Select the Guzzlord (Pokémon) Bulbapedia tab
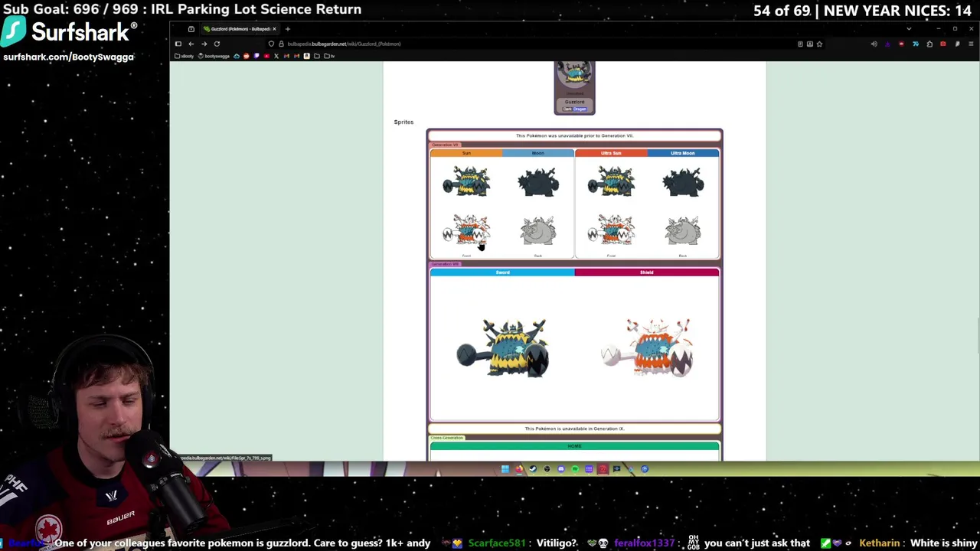 tap(240, 29)
